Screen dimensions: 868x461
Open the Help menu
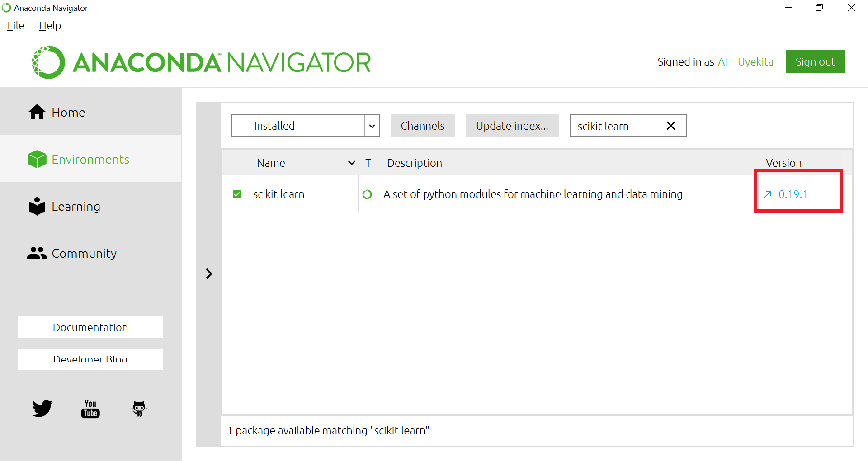pos(50,26)
